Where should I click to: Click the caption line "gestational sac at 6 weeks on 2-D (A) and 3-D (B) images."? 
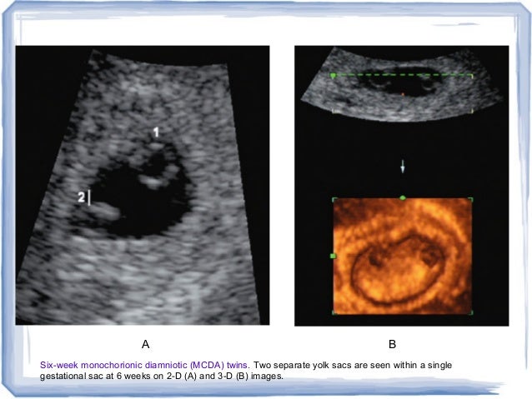pyautogui.click(x=162, y=376)
